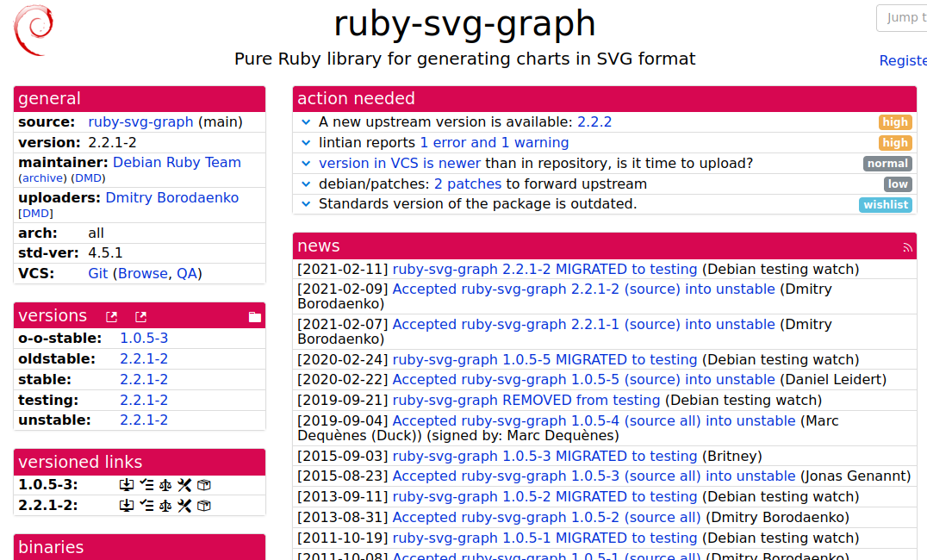Viewport: 927px width, 560px height.
Task: Open the o-o-stable version 1.0.5-3 link
Action: point(144,339)
